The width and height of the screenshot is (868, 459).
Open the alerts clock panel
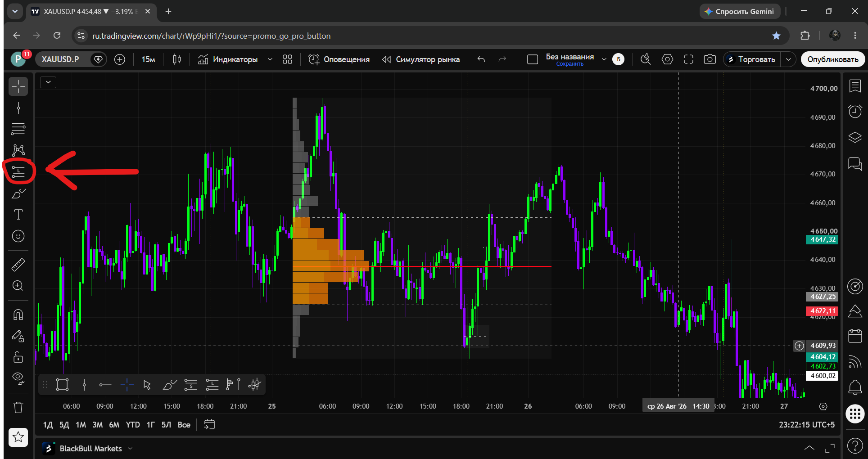tap(855, 111)
